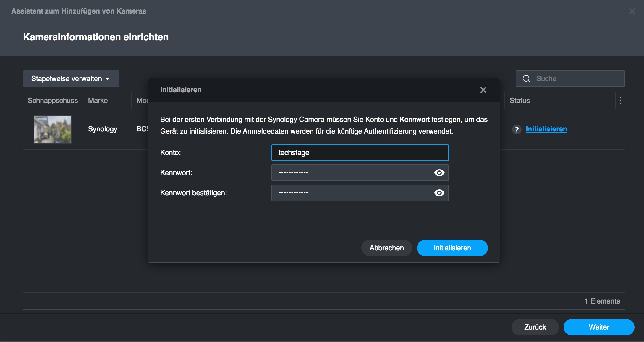Focus the Konto input field
The width and height of the screenshot is (644, 342).
tap(360, 153)
